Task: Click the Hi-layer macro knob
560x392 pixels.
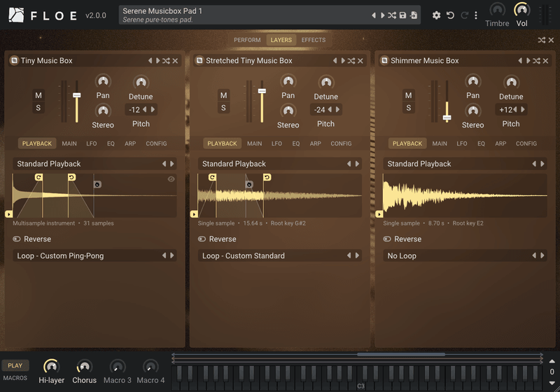Action: click(x=51, y=367)
